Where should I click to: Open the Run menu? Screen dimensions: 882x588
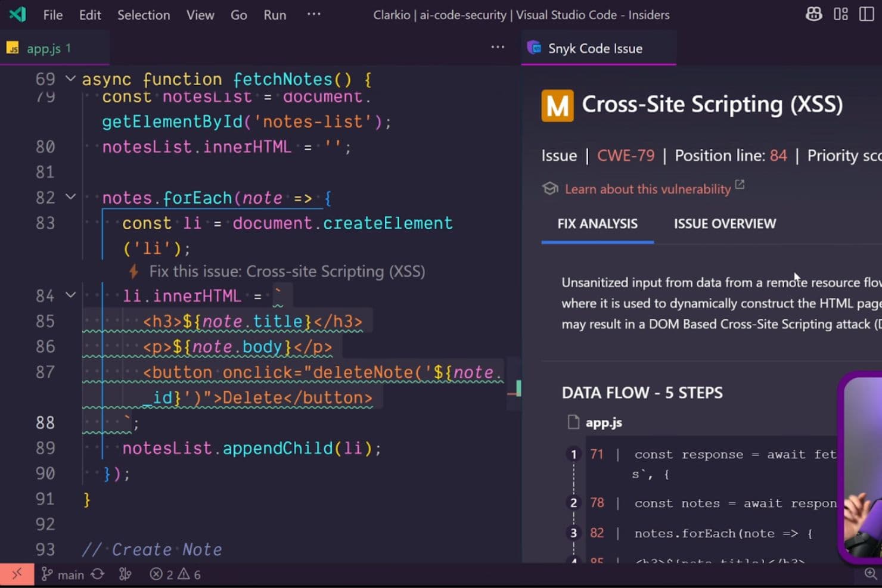coord(275,15)
